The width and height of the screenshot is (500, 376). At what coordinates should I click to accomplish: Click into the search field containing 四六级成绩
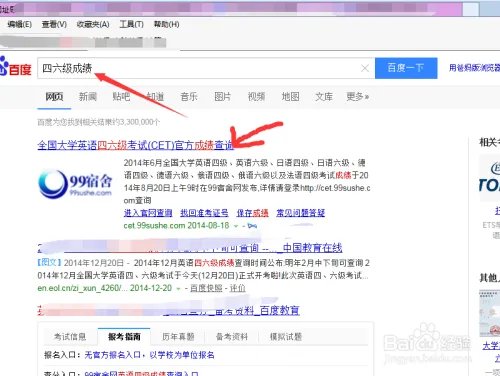206,68
